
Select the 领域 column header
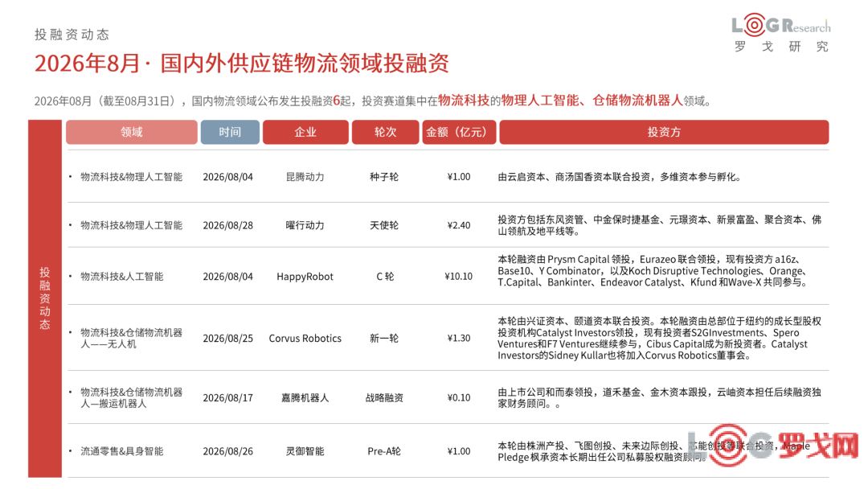coord(132,133)
